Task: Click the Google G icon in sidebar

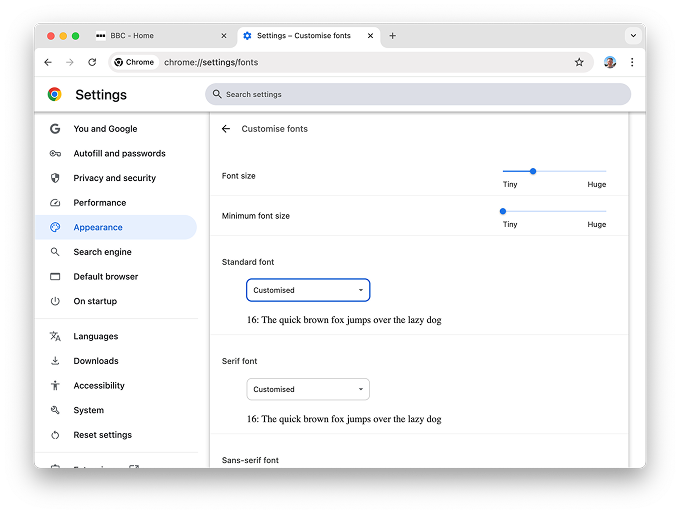Action: (x=55, y=129)
